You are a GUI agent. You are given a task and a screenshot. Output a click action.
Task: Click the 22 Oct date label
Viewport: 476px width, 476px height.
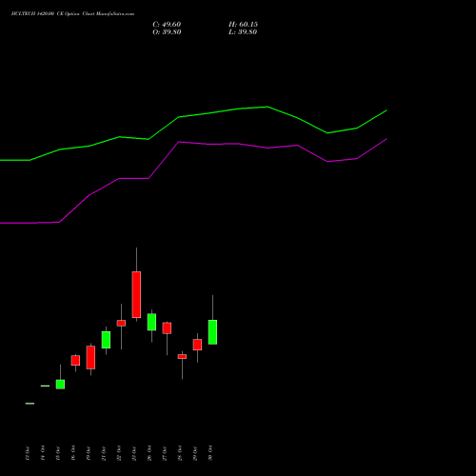tap(119, 453)
